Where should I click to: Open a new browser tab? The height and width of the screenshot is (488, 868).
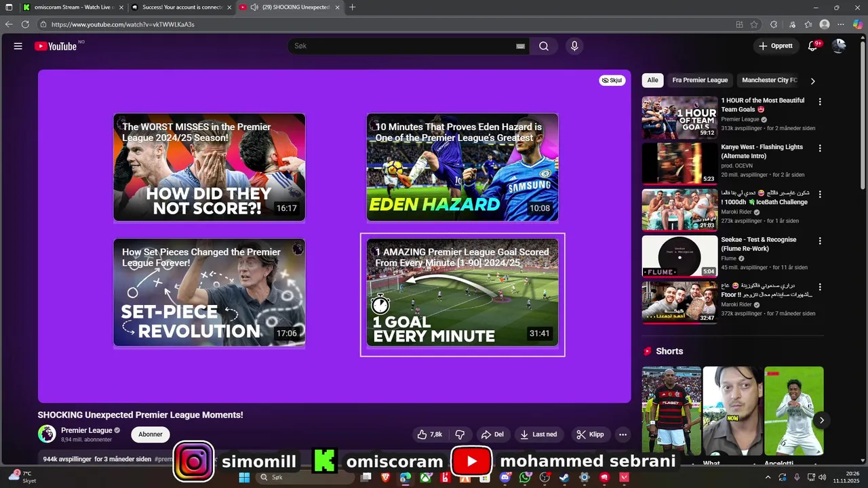352,7
